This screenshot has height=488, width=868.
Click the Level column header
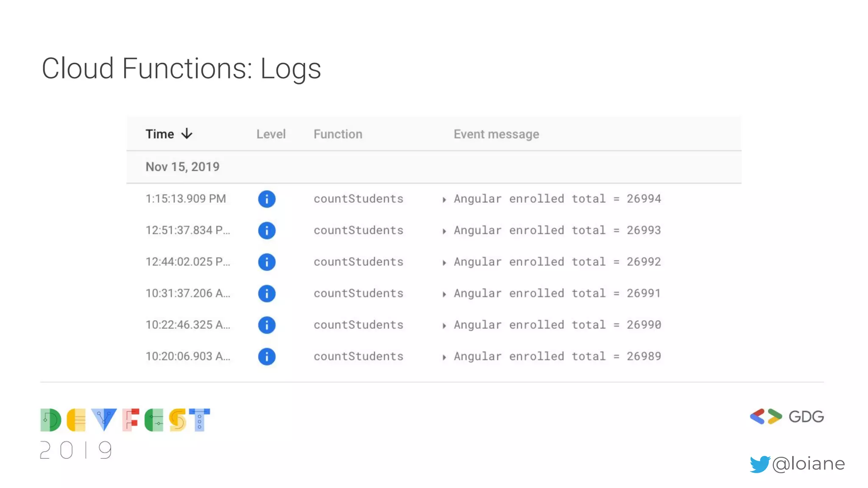tap(271, 134)
